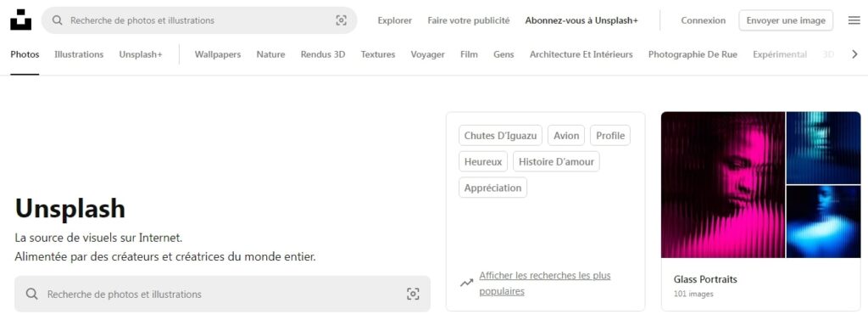This screenshot has width=868, height=320.
Task: Open the hamburger menu icon
Action: tap(854, 20)
